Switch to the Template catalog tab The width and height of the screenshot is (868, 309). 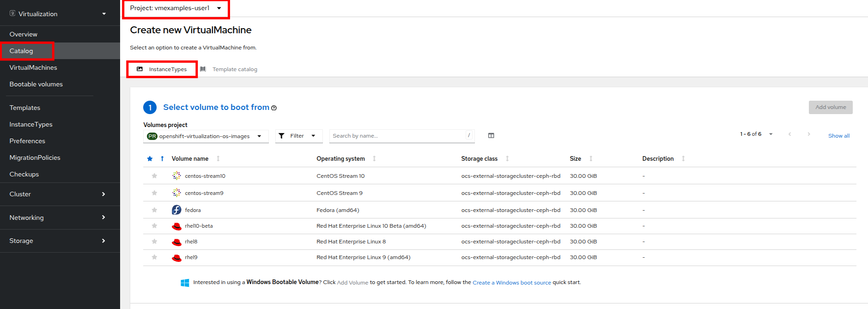[x=234, y=69]
